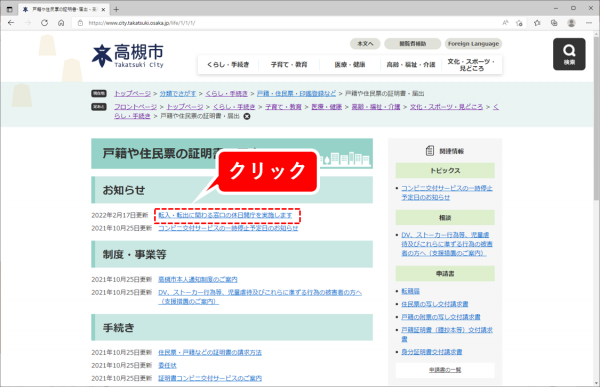
Task: Open the くらし・手続き navigation menu
Action: pos(228,65)
